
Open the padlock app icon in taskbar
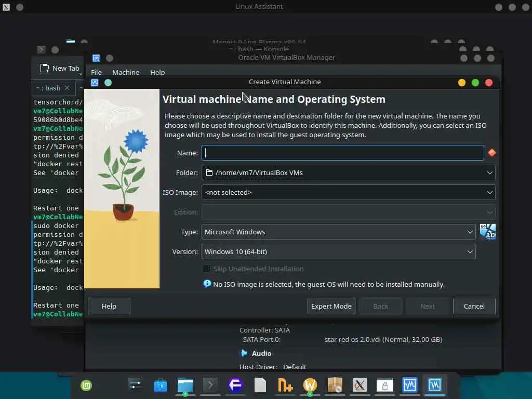[x=385, y=385]
